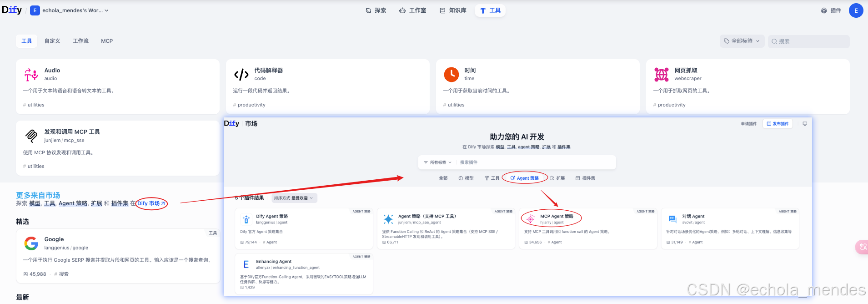The width and height of the screenshot is (868, 304).
Task: Click the Agent 策略 link in 更多来自市场 line
Action: [x=73, y=203]
